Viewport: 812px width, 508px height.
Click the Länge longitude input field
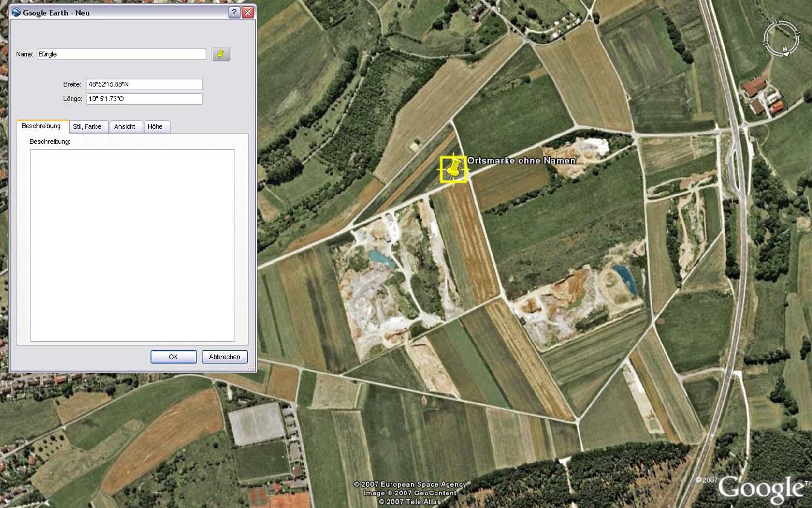144,99
